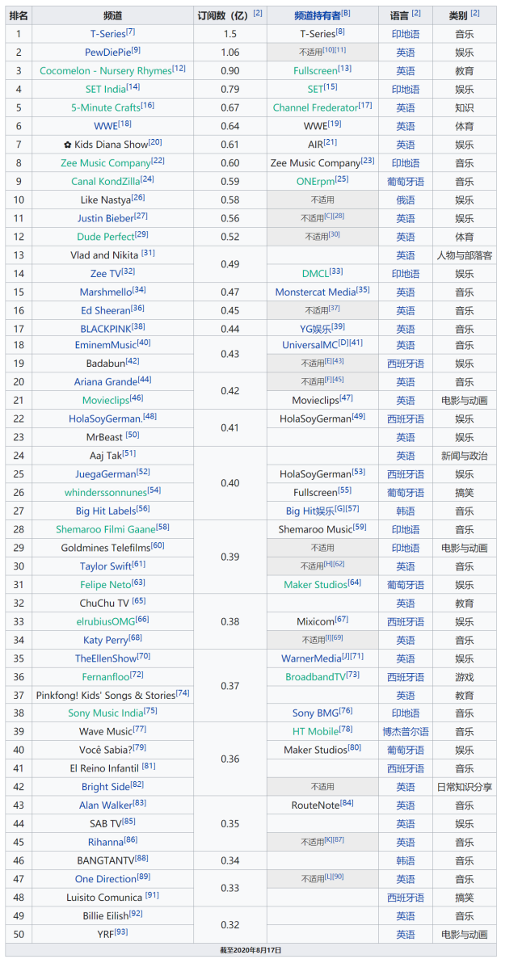Open the Zee Music Company channel link
Viewport: 518px width, 980px height.
click(106, 163)
